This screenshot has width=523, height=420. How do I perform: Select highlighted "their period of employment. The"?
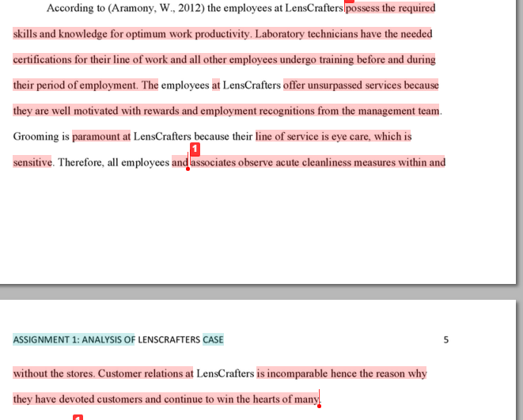(85, 85)
